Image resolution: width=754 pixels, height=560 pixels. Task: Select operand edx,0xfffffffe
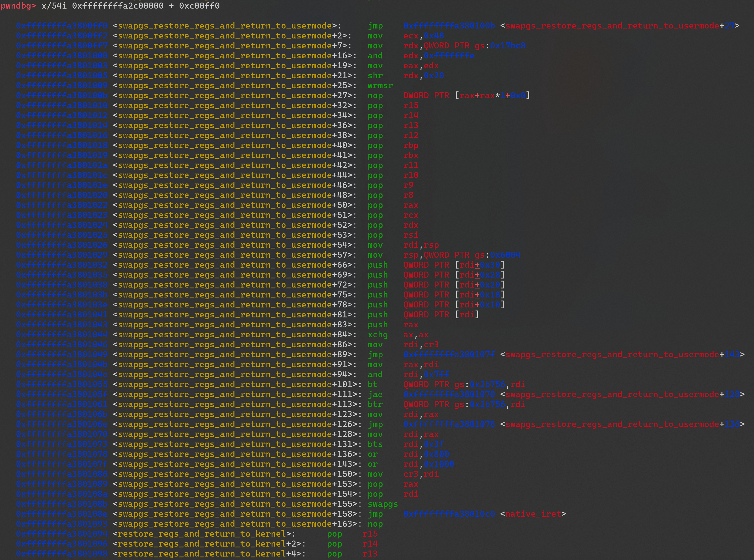pos(439,56)
